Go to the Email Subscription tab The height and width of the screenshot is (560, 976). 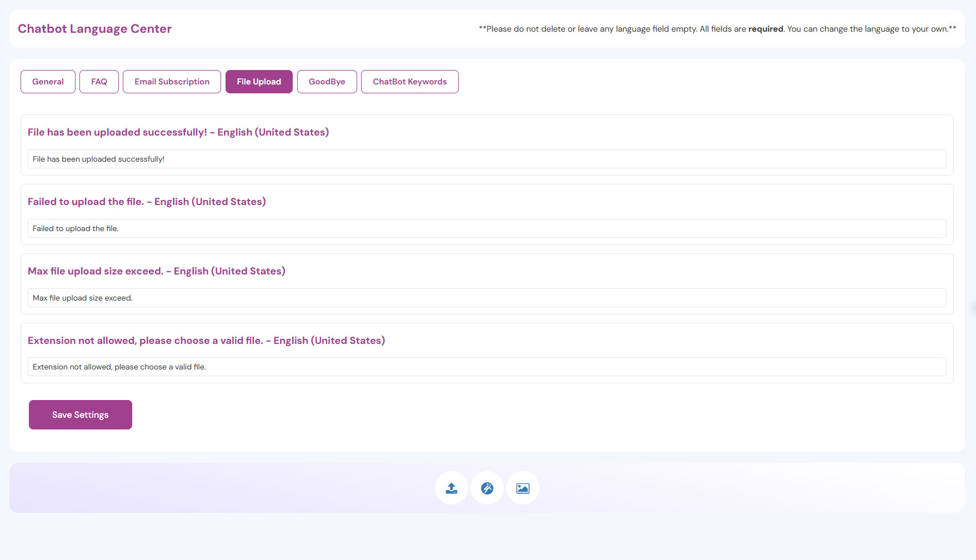tap(172, 82)
